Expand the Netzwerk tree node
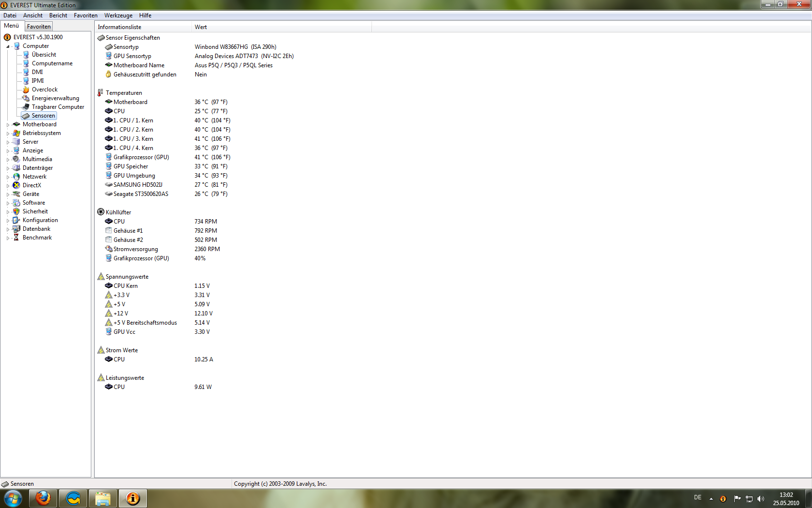The height and width of the screenshot is (508, 812). point(8,177)
